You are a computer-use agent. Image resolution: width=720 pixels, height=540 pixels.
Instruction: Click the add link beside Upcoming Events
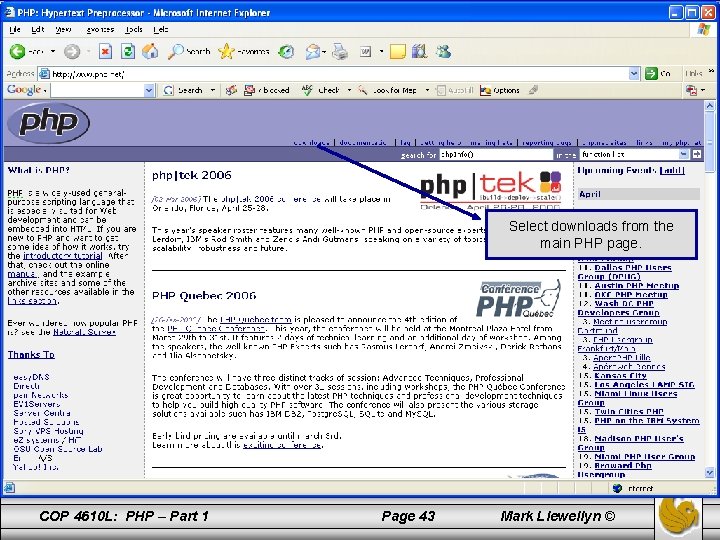click(x=672, y=170)
